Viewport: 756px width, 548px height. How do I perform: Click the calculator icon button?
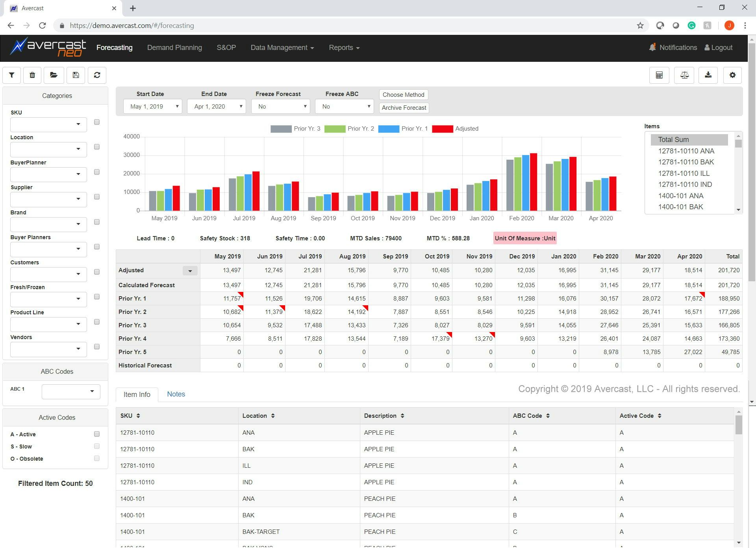[659, 75]
